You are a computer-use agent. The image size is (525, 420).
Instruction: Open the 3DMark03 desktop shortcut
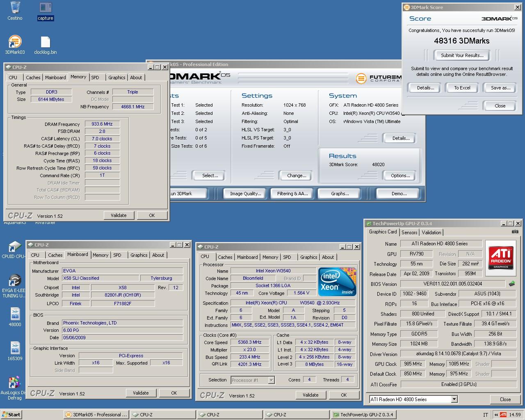tap(15, 42)
